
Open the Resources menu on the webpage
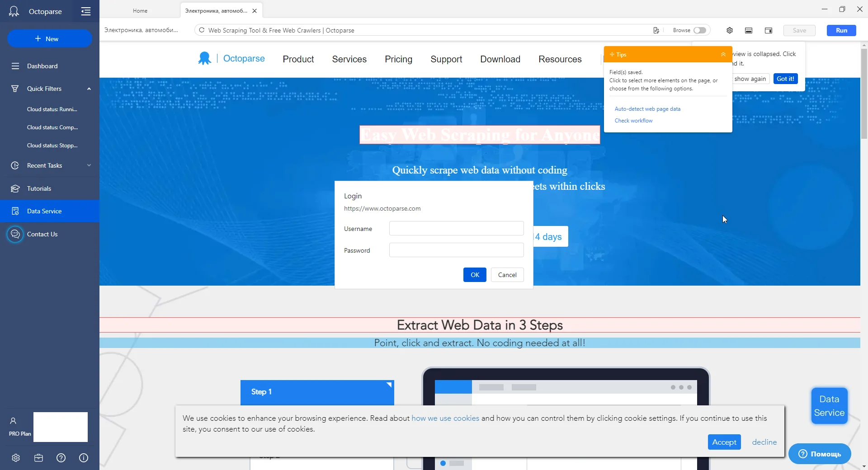[560, 59]
